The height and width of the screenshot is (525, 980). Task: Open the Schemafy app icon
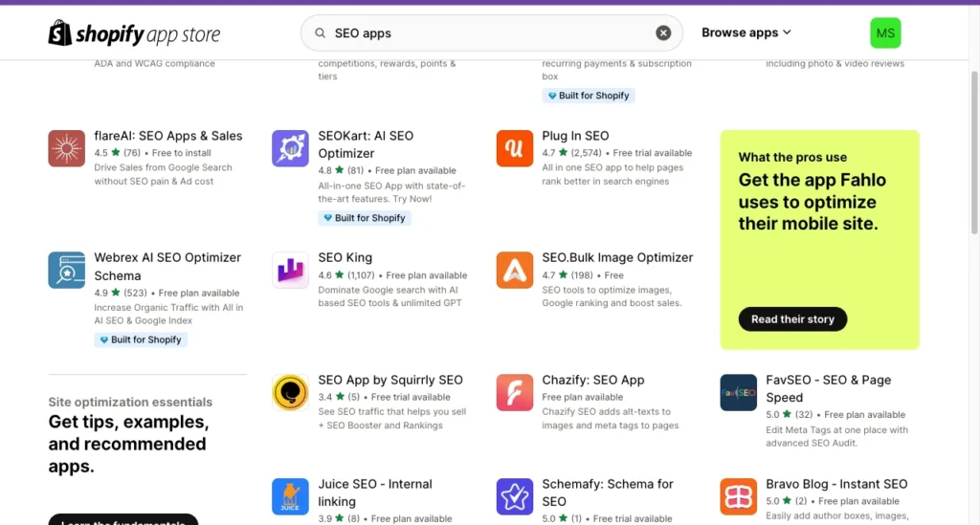pyautogui.click(x=514, y=497)
